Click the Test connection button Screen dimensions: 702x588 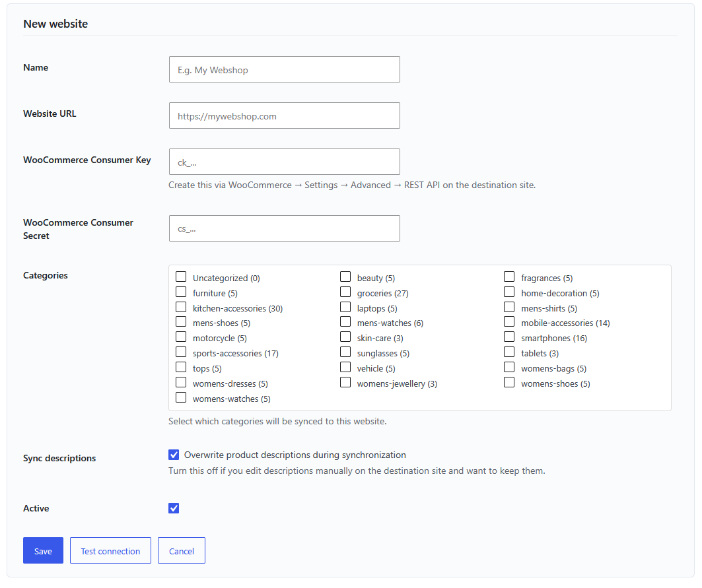110,550
